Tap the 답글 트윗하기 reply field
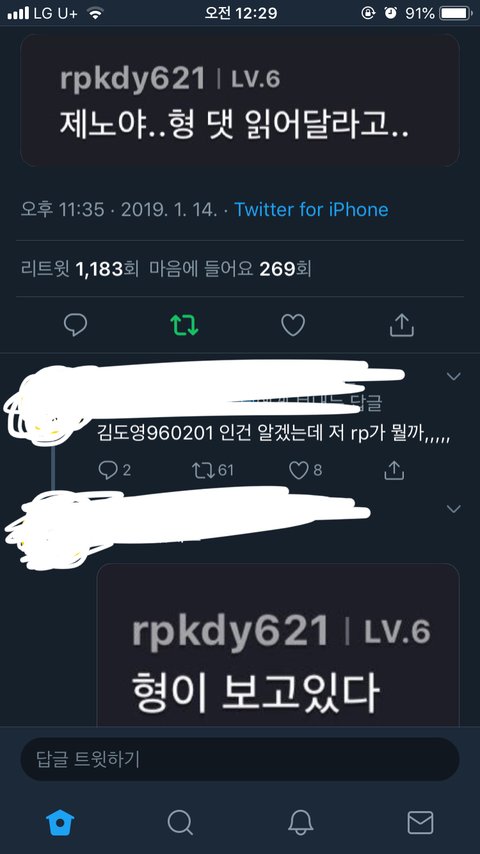Screen dimensions: 480x854 [240, 759]
